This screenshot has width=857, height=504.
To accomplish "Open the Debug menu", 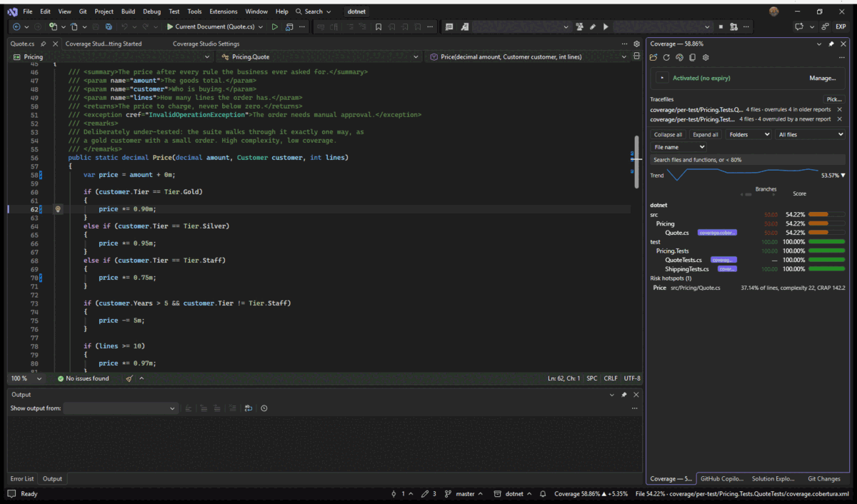I will click(151, 11).
